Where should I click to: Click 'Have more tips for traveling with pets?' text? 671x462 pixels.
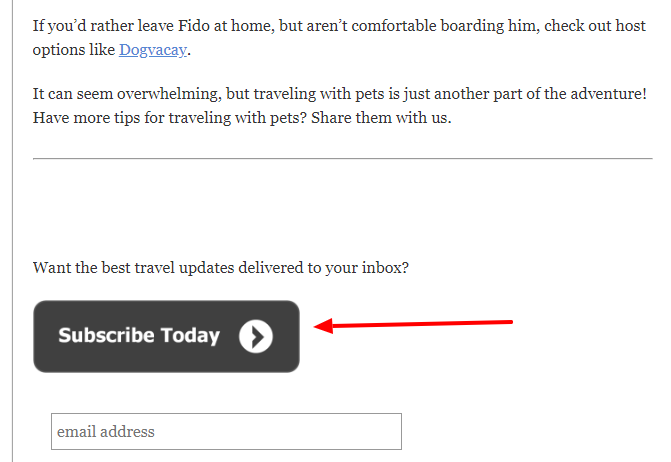click(x=170, y=118)
